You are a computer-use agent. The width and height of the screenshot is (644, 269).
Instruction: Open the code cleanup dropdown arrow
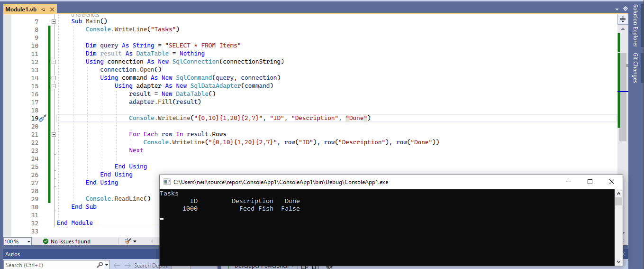135,241
